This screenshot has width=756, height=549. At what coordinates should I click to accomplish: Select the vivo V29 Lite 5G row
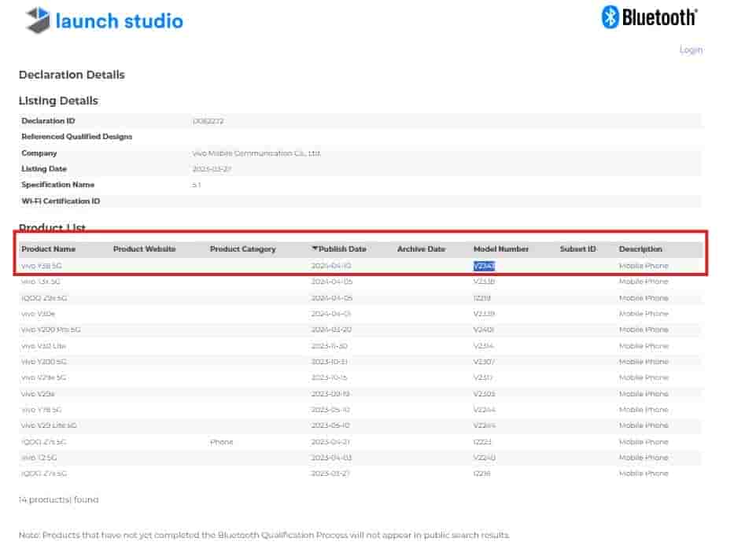coord(49,426)
